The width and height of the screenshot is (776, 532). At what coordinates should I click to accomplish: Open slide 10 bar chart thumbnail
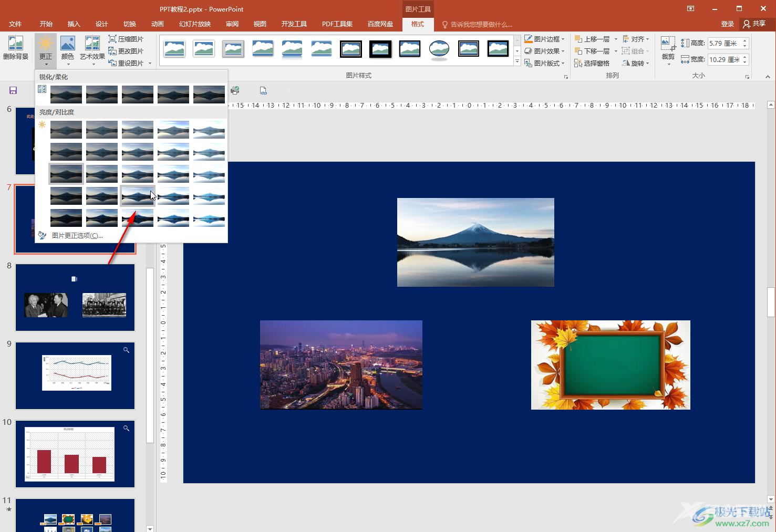click(x=70, y=454)
